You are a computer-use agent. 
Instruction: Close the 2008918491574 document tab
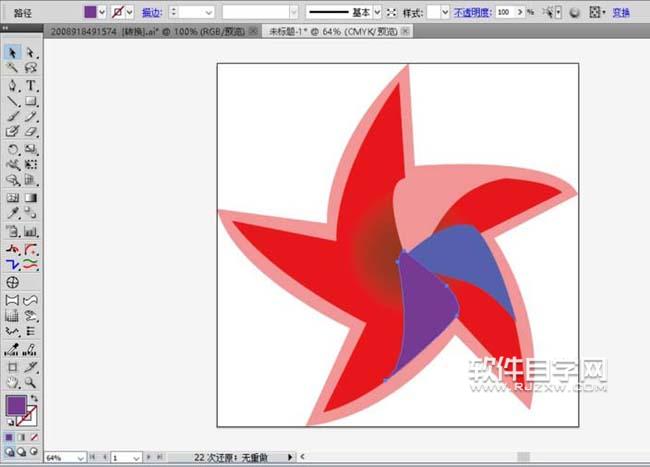(x=254, y=31)
